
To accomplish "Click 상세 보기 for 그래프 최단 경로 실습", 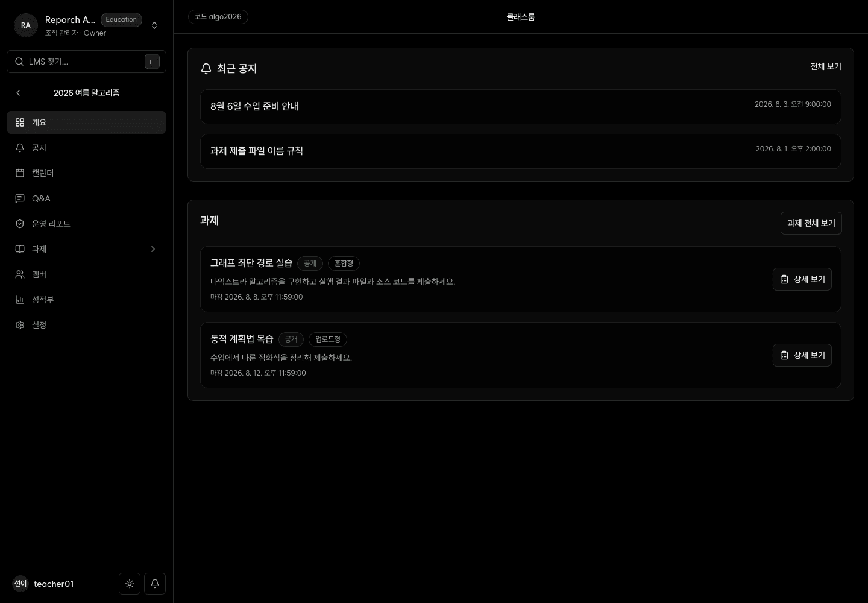I will [x=802, y=279].
